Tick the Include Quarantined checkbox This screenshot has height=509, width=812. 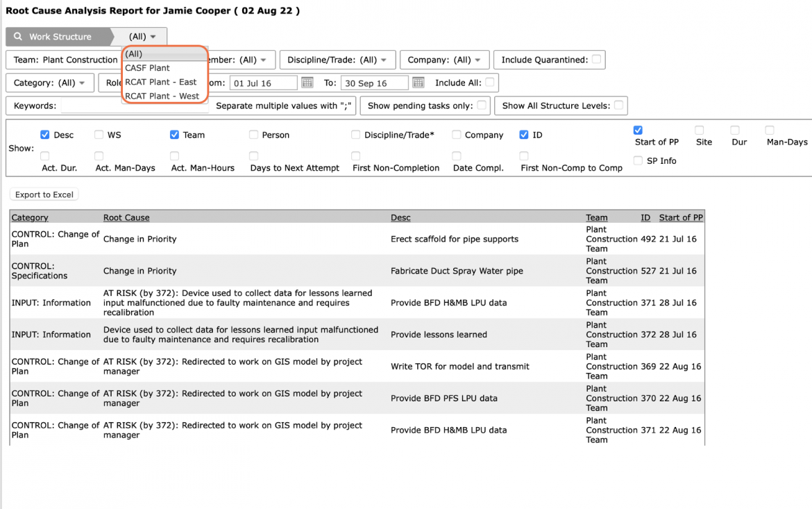[x=596, y=59]
